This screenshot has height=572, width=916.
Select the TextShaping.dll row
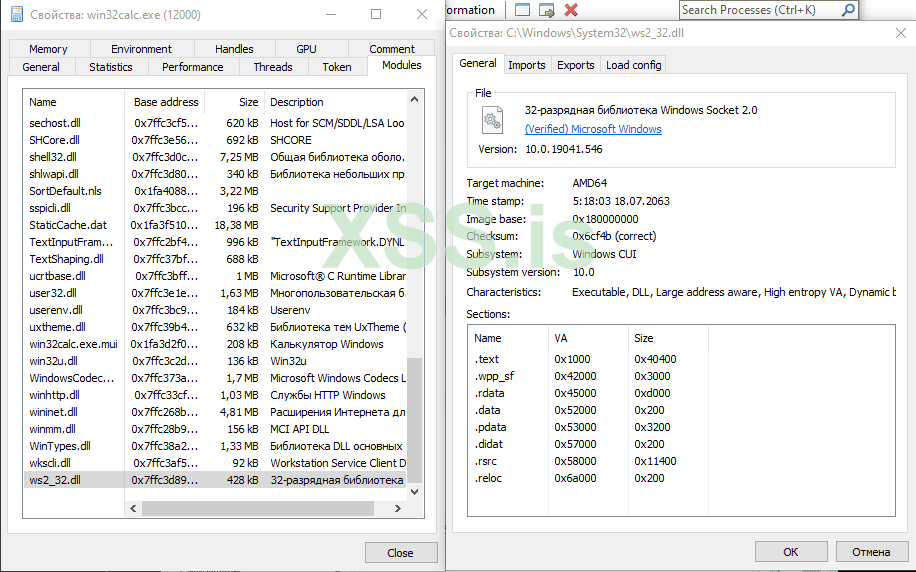click(217, 258)
